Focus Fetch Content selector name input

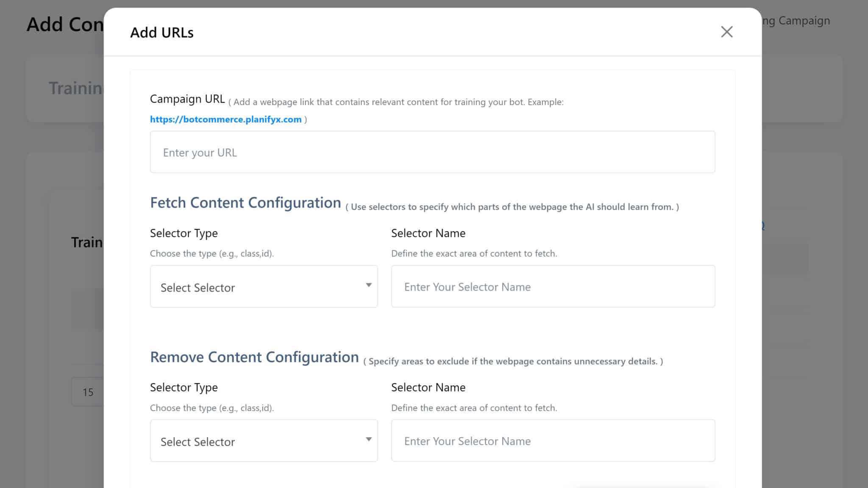pos(553,287)
